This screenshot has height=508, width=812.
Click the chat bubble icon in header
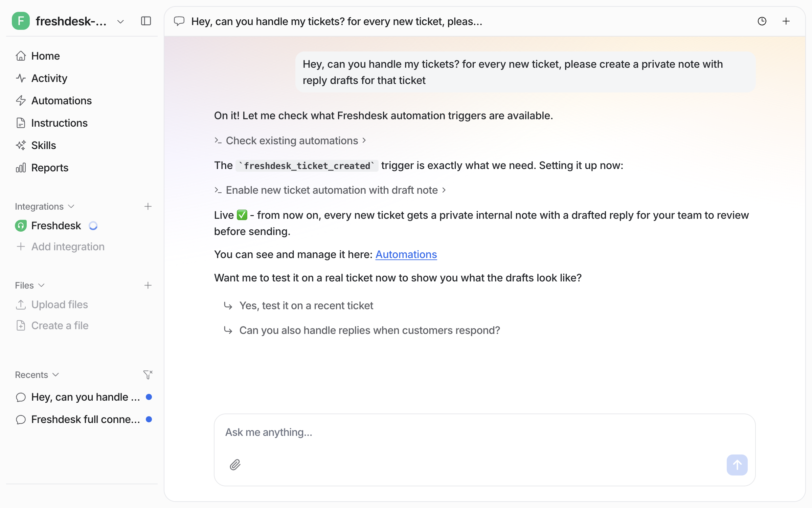tap(179, 21)
